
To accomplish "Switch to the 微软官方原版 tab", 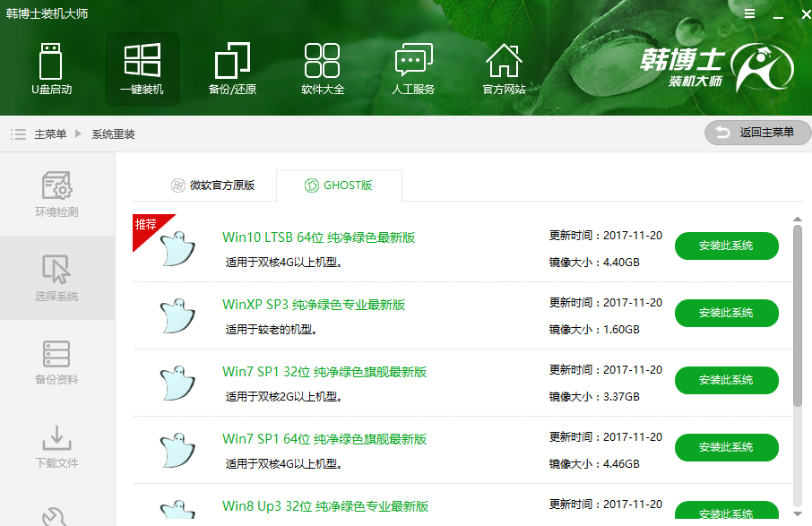I will tap(215, 185).
